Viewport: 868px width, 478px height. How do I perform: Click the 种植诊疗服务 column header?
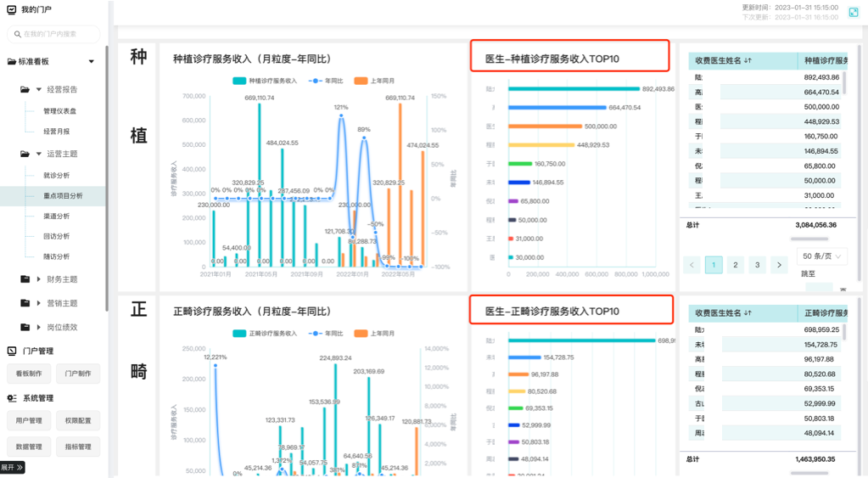(823, 60)
